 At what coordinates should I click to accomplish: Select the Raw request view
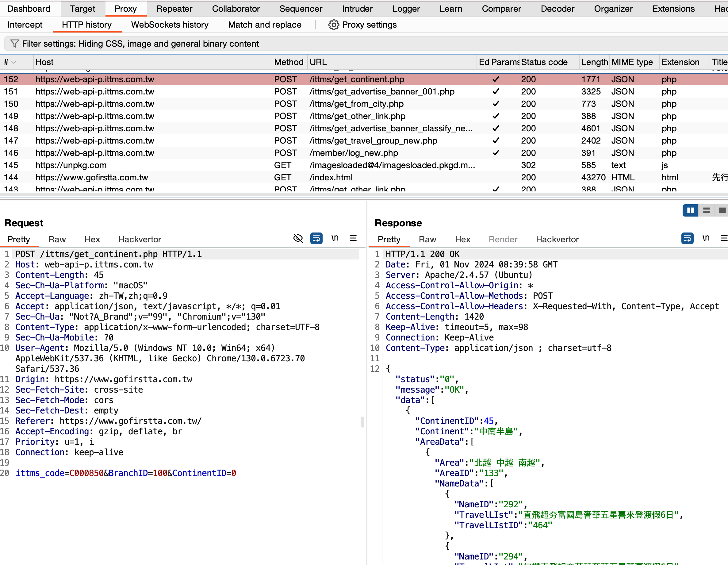tap(57, 239)
